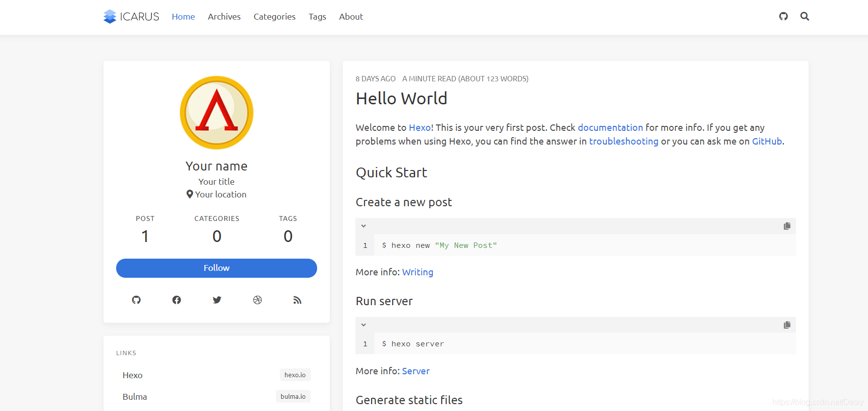
Task: Click the CATEGORIES count 0
Action: pos(217,236)
